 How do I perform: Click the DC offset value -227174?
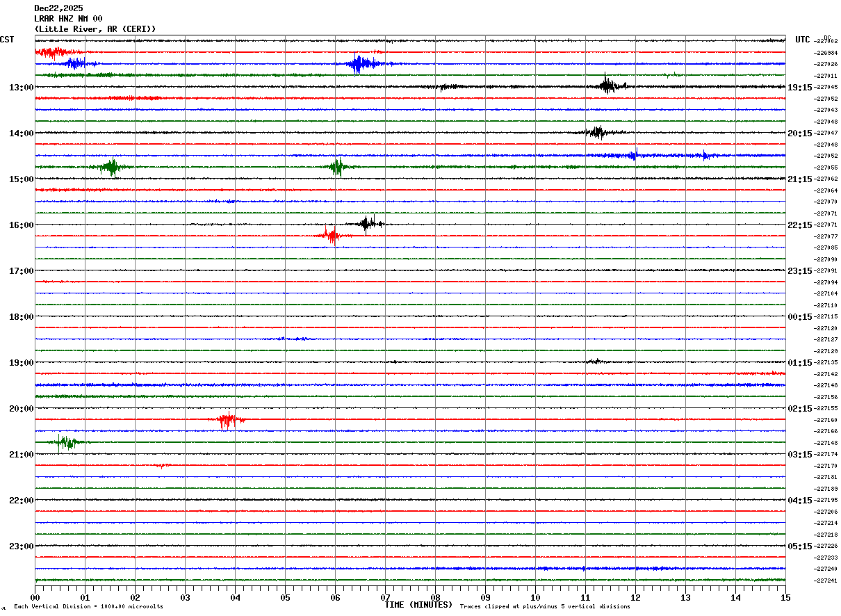point(825,455)
